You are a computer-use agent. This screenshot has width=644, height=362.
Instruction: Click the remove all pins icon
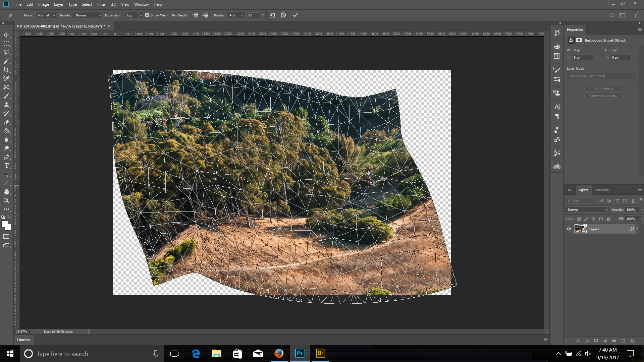(x=272, y=15)
